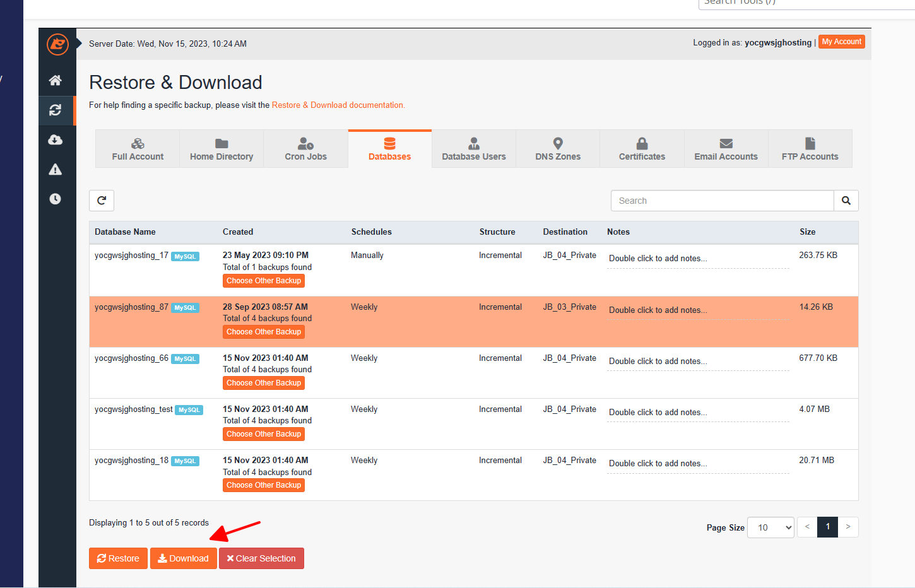Image resolution: width=915 pixels, height=588 pixels.
Task: Select the yocgwsjghosting_87 database name
Action: tap(131, 307)
